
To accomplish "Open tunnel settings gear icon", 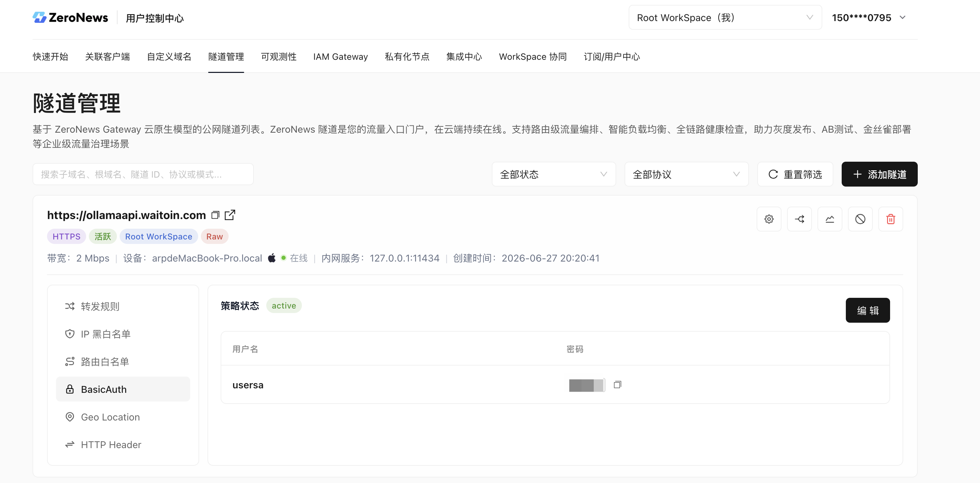I will point(769,219).
